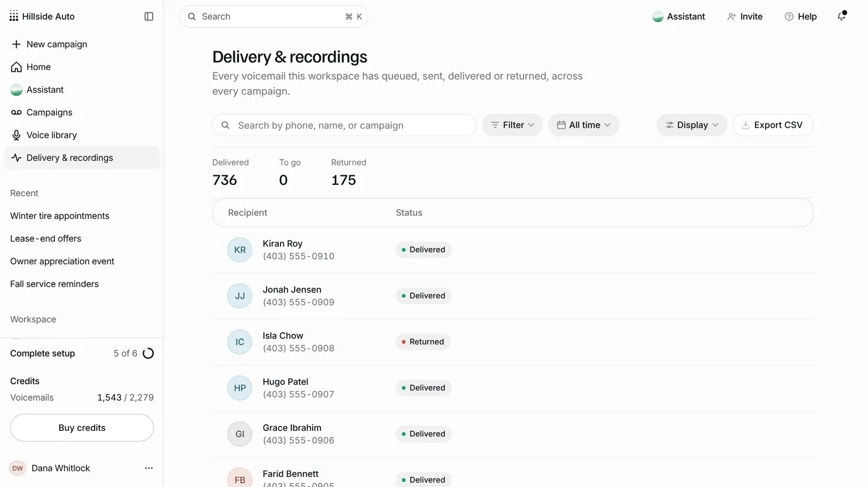Start a New campaign

[x=82, y=44]
